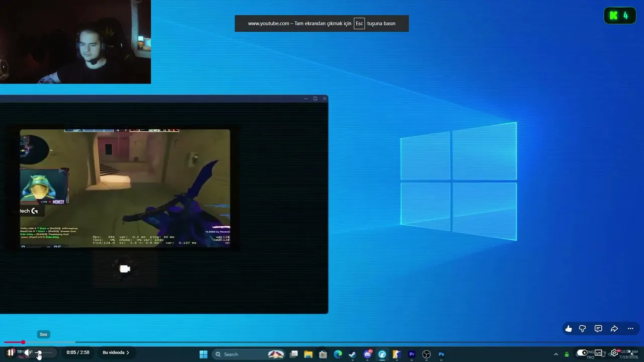
Task: Exit fullscreen with the corner arrows icon
Action: 631,353
